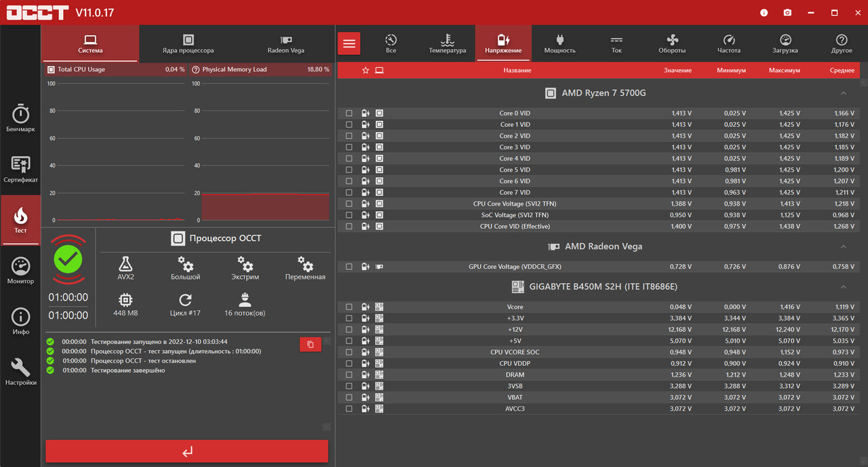Image resolution: width=868 pixels, height=467 pixels.
Task: Open the Загрузка load tab
Action: coord(785,43)
